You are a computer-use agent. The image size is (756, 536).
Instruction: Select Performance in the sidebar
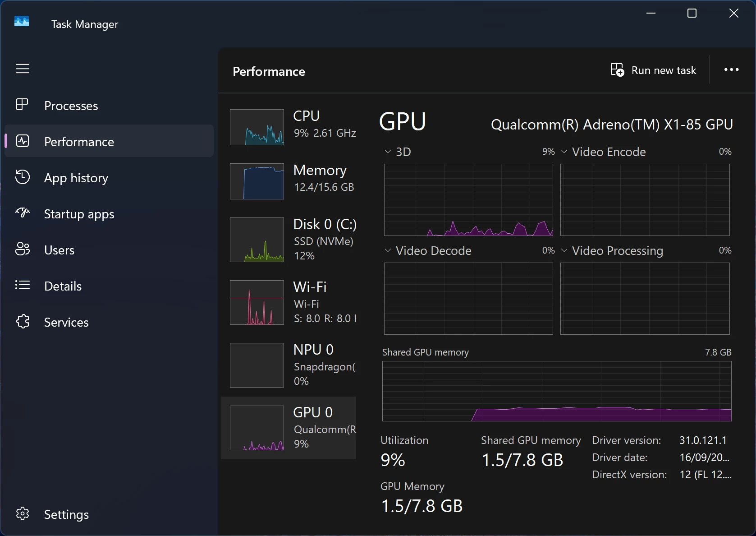pyautogui.click(x=109, y=141)
